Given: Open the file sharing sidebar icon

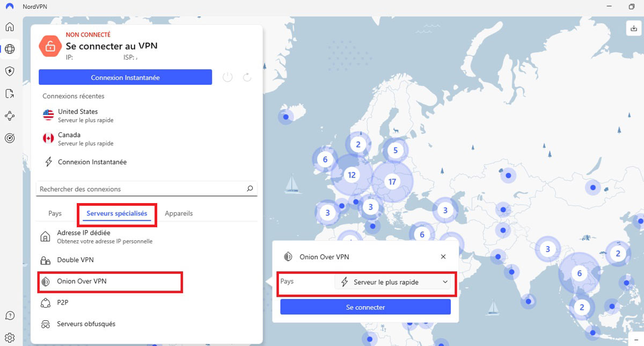Looking at the screenshot, I should (x=10, y=93).
